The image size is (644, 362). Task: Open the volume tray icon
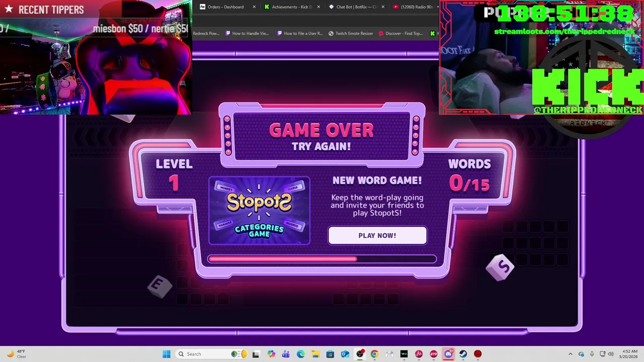tap(611, 354)
